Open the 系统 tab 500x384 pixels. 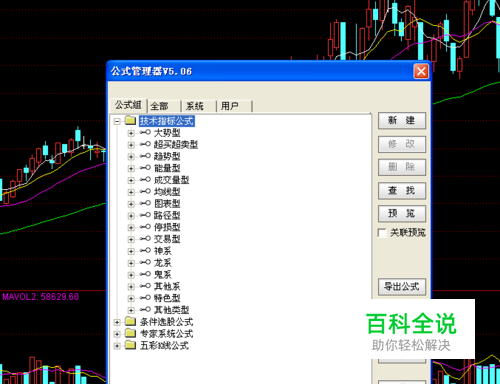pos(199,106)
